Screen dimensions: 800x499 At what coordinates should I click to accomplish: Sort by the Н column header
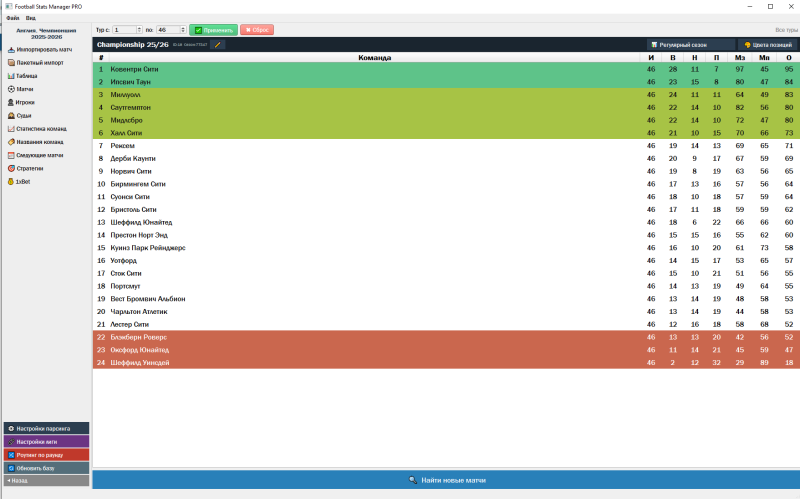(x=695, y=58)
